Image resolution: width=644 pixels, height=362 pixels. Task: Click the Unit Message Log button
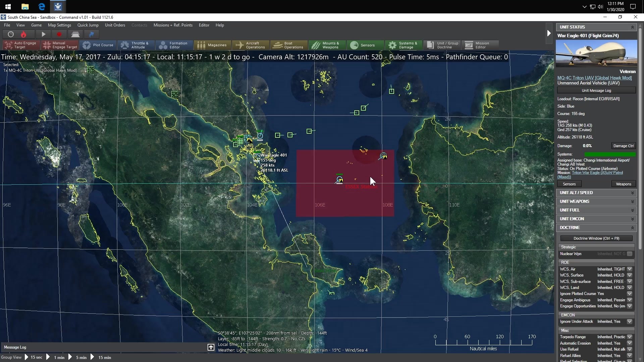[596, 90]
